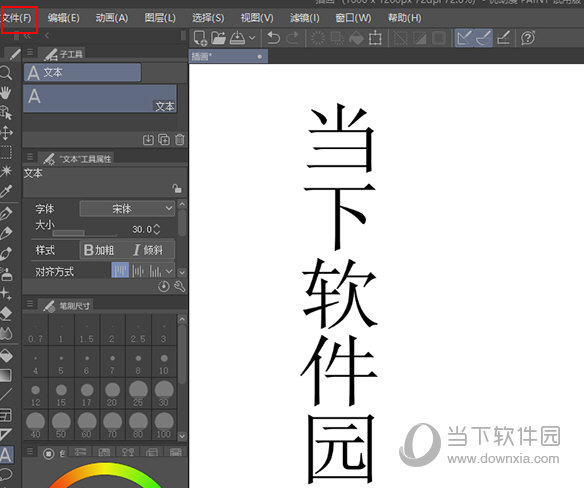This screenshot has height=488, width=584.
Task: Select the Eyedropper tool
Action: [x=6, y=191]
